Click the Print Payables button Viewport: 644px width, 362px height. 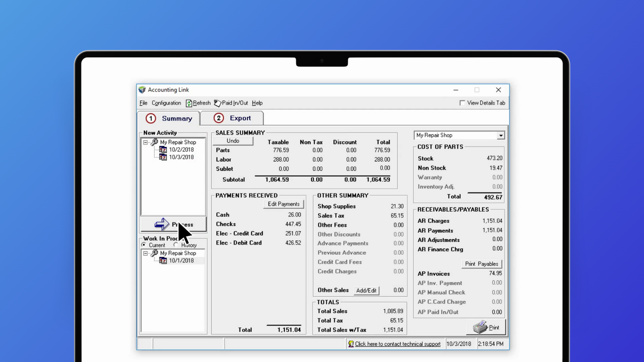tap(481, 264)
